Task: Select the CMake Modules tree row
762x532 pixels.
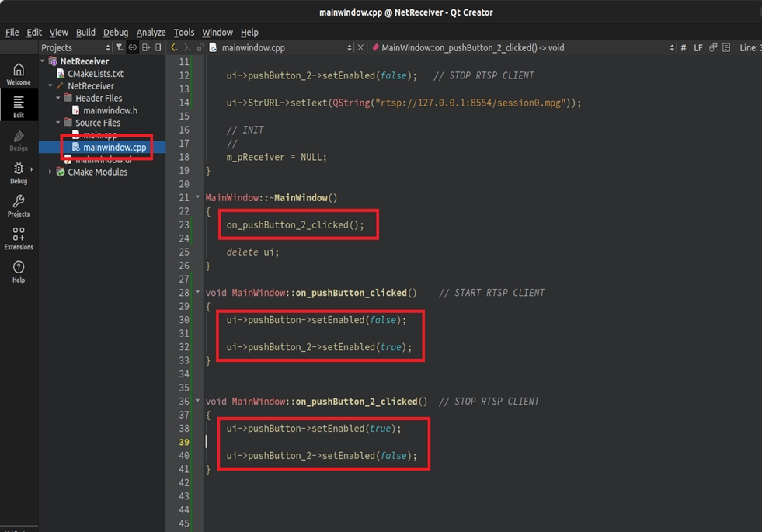Action: pyautogui.click(x=97, y=172)
